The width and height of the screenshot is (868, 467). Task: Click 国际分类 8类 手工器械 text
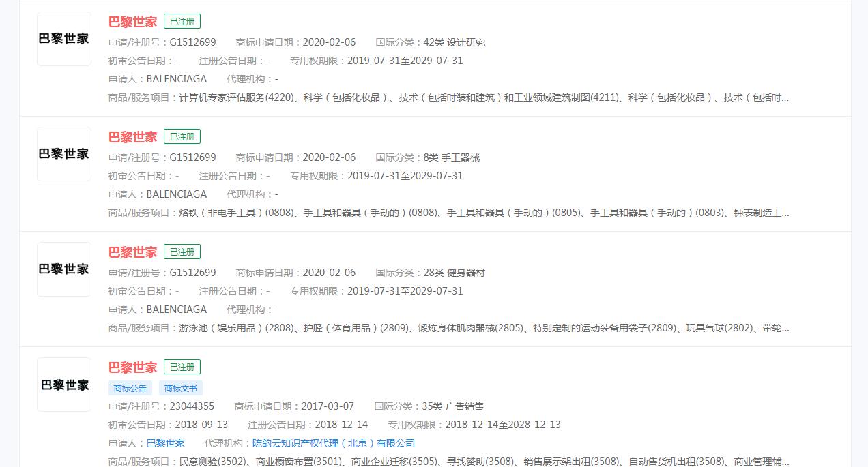(x=452, y=157)
